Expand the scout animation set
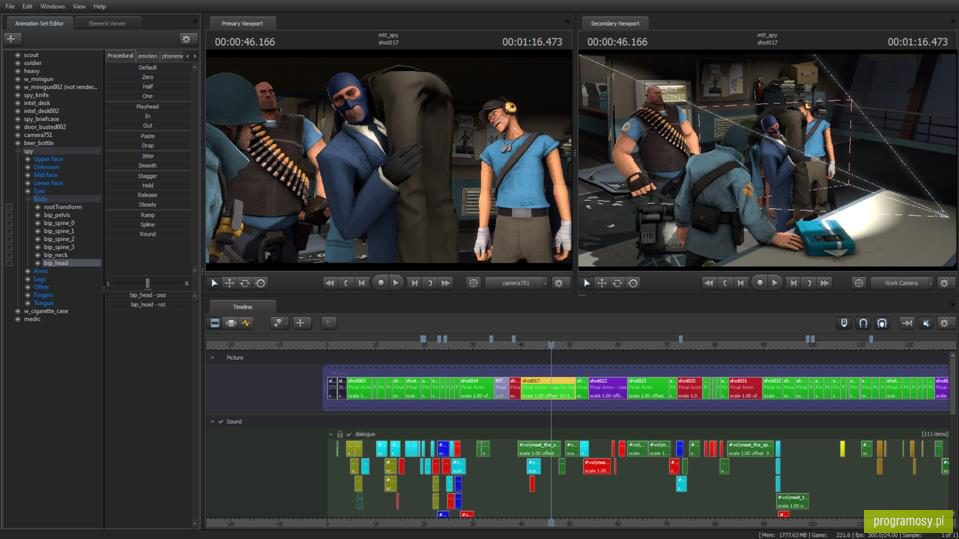Viewport: 959px width, 539px height. pyautogui.click(x=18, y=55)
